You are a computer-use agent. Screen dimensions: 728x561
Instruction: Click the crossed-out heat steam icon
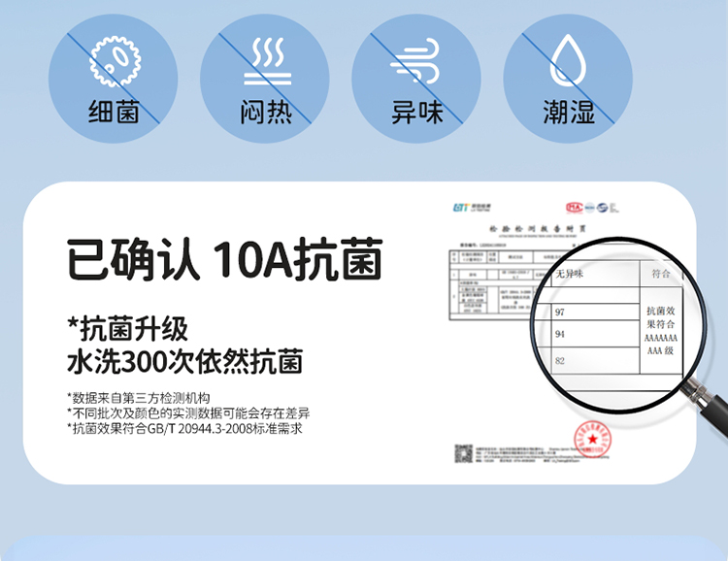coord(268,61)
